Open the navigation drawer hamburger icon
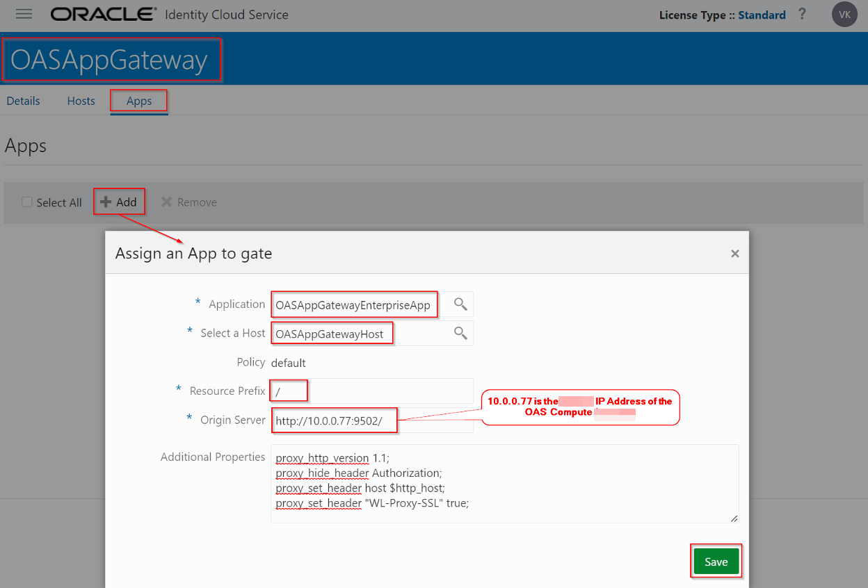This screenshot has height=588, width=868. pos(23,14)
